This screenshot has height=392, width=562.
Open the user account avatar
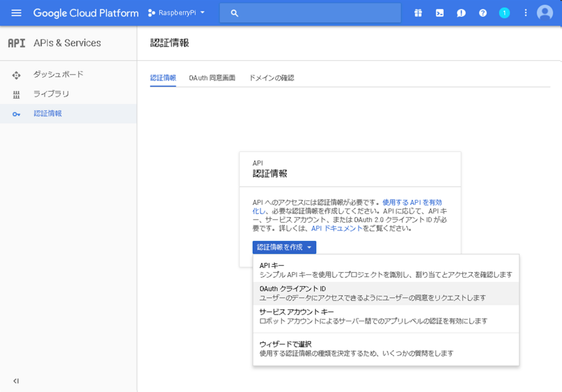545,13
